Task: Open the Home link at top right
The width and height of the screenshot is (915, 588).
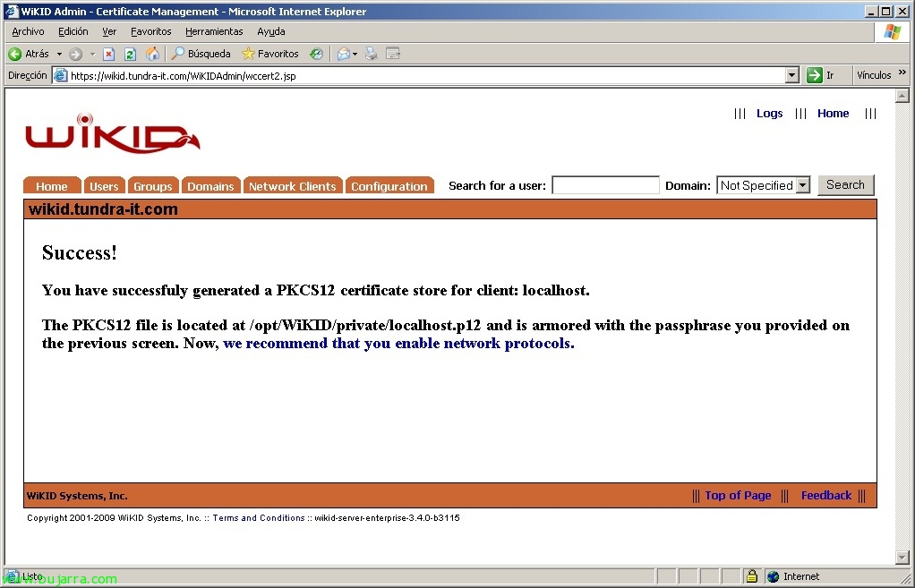Action: (x=833, y=113)
